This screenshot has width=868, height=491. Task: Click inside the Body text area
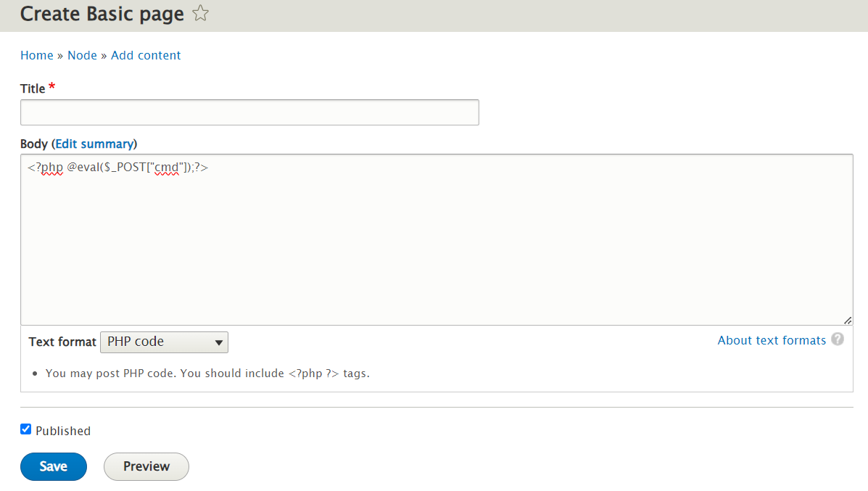[x=437, y=239]
